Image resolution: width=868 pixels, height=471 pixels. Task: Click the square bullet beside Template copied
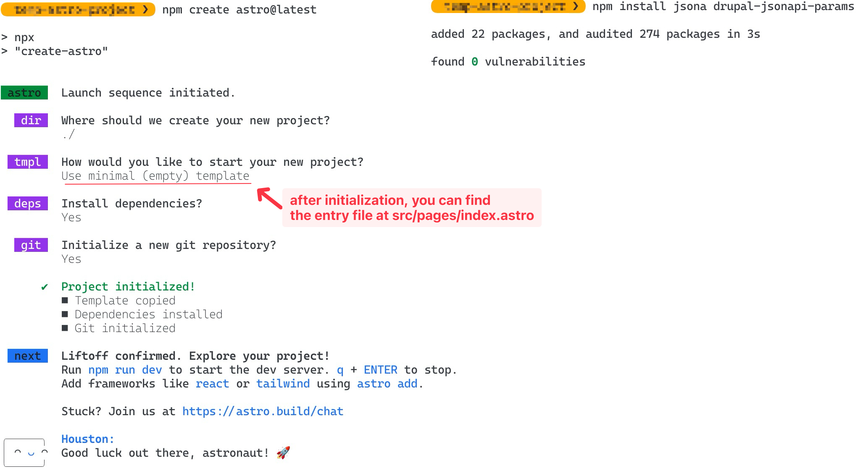(65, 301)
